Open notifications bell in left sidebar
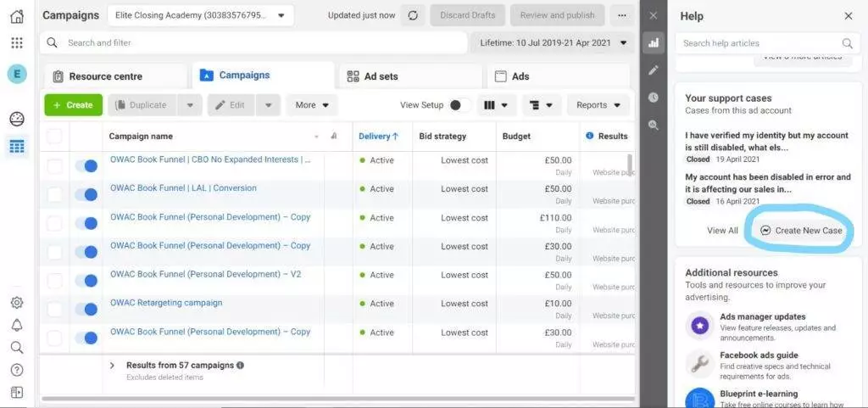 tap(17, 325)
